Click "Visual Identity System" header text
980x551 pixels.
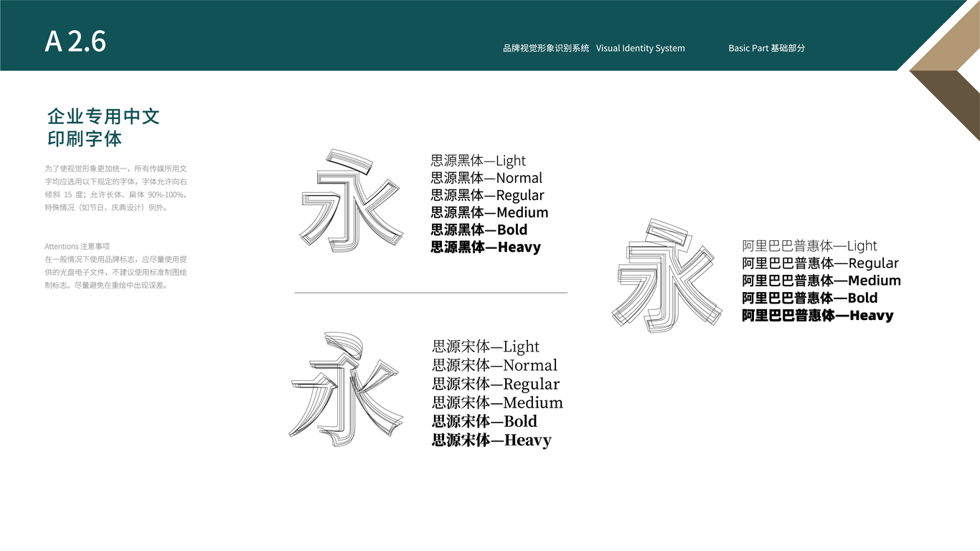(641, 48)
